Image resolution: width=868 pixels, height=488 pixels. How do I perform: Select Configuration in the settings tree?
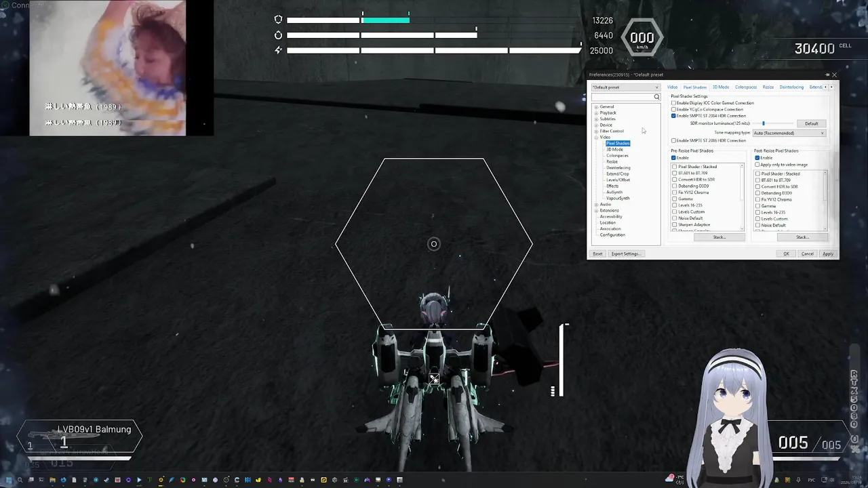(612, 235)
